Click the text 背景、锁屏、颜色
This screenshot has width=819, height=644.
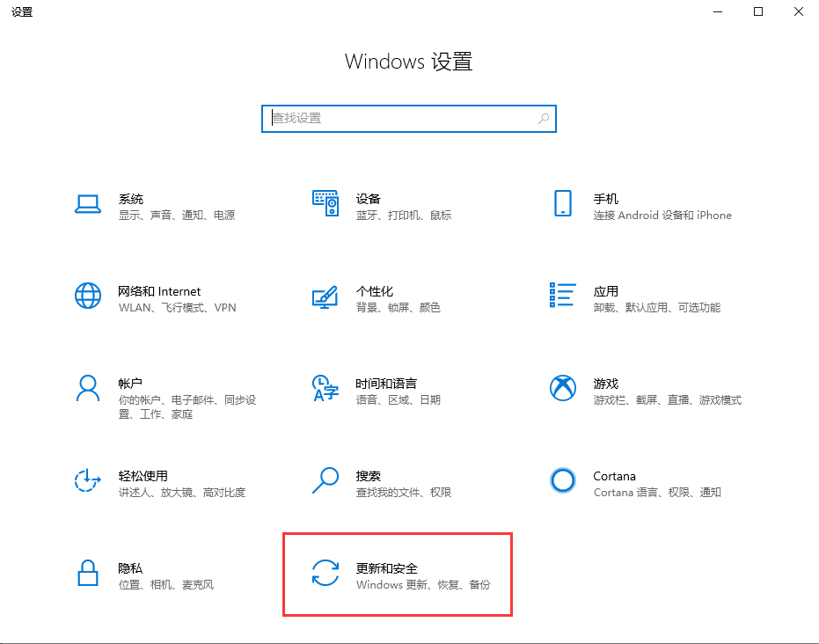(398, 308)
